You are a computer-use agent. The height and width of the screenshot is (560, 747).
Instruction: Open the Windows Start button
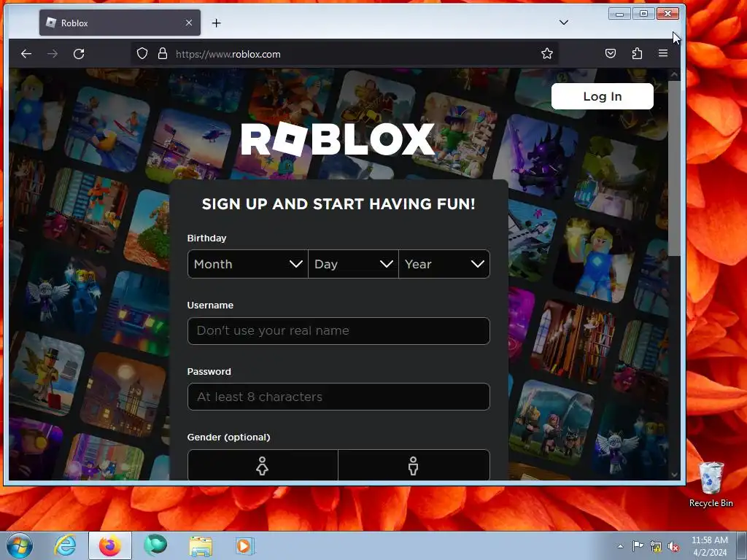(20, 545)
